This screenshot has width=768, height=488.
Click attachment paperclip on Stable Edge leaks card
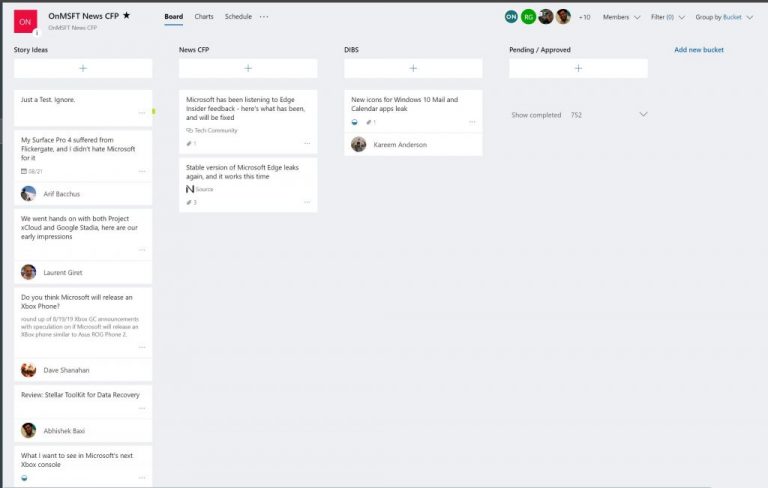pos(189,202)
